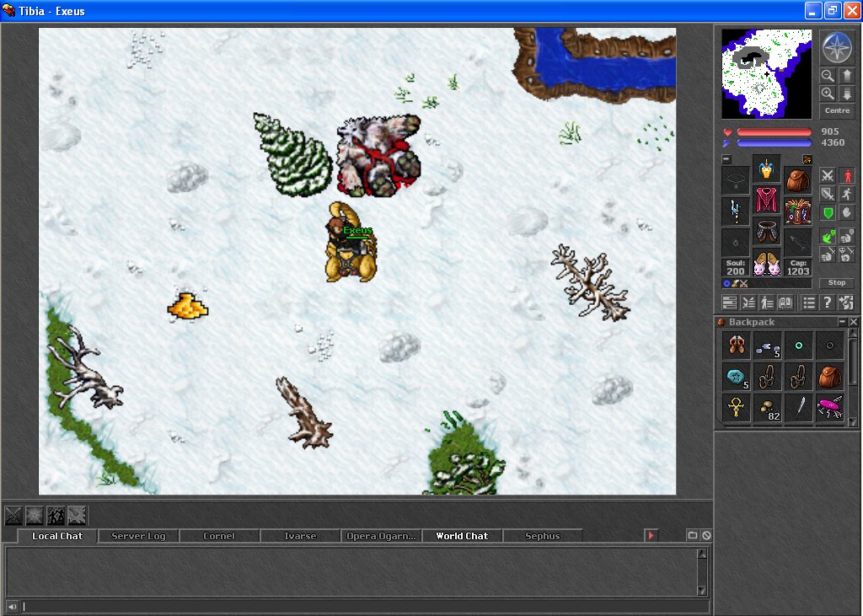Toggle secure mode hand icon
The image size is (863, 616).
(x=847, y=212)
